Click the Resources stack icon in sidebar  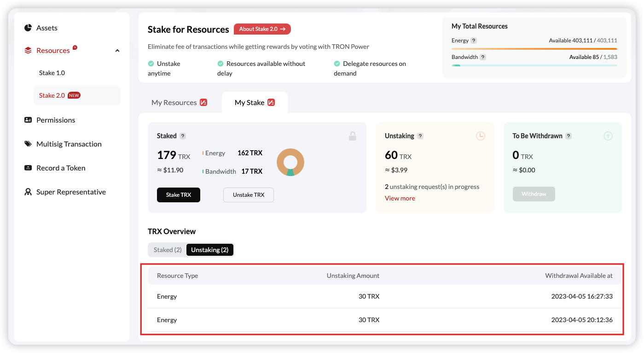click(x=28, y=51)
